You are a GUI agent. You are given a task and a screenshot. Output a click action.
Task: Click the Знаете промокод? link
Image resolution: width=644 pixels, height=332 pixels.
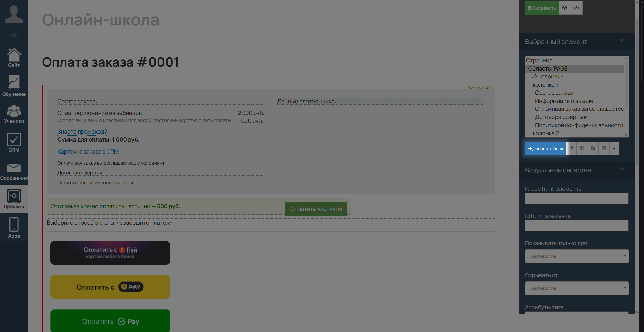[82, 132]
